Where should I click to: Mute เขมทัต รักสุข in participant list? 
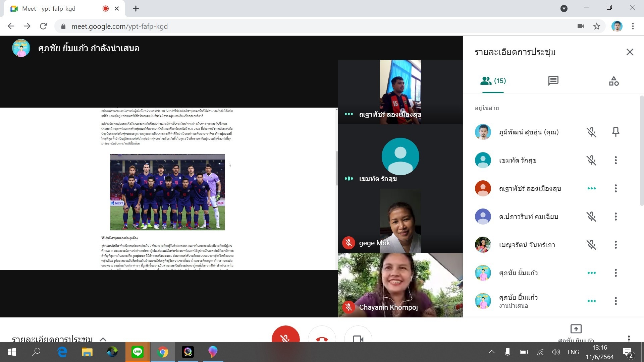[591, 160]
